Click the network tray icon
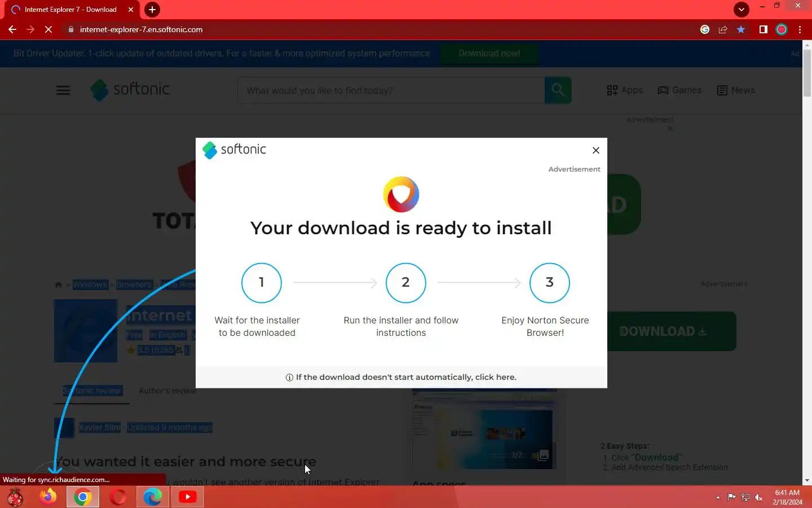The width and height of the screenshot is (812, 508). (x=745, y=497)
